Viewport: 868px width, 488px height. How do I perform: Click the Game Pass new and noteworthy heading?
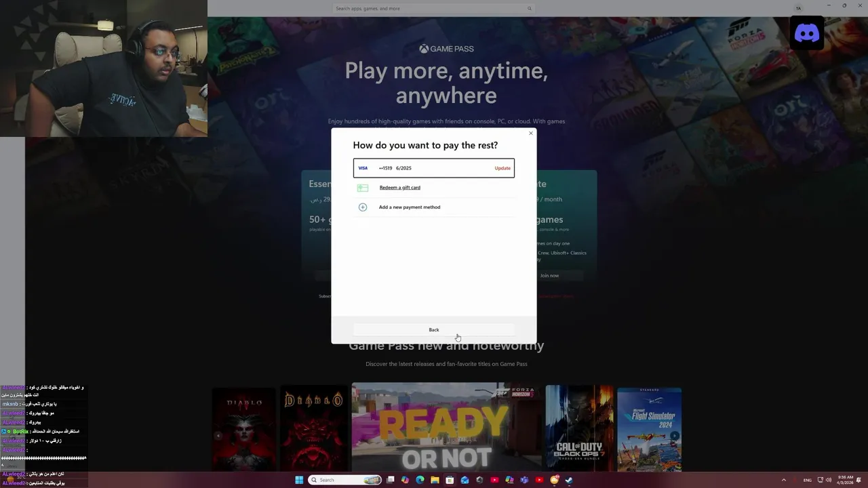[x=446, y=346]
